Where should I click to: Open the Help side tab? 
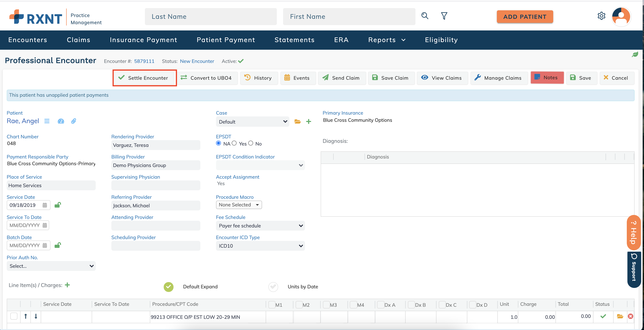pyautogui.click(x=633, y=233)
